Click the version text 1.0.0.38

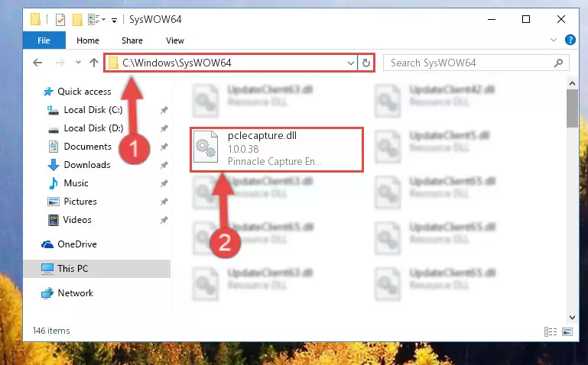[x=243, y=149]
